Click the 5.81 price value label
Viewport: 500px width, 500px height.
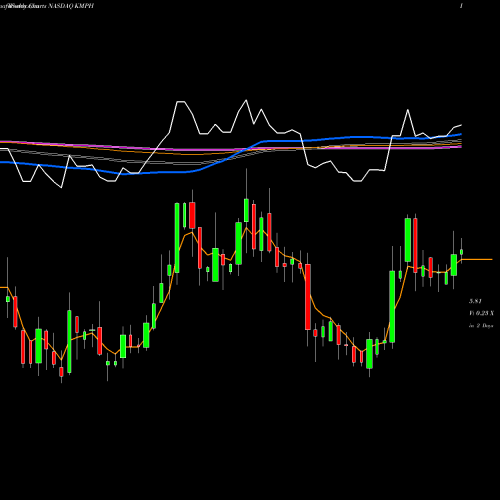(475, 301)
